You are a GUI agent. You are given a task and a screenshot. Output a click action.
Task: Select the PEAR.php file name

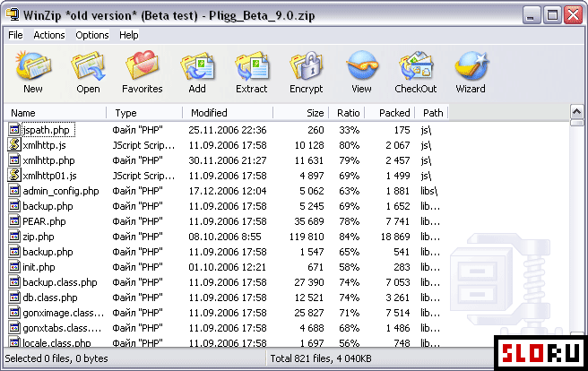44,221
